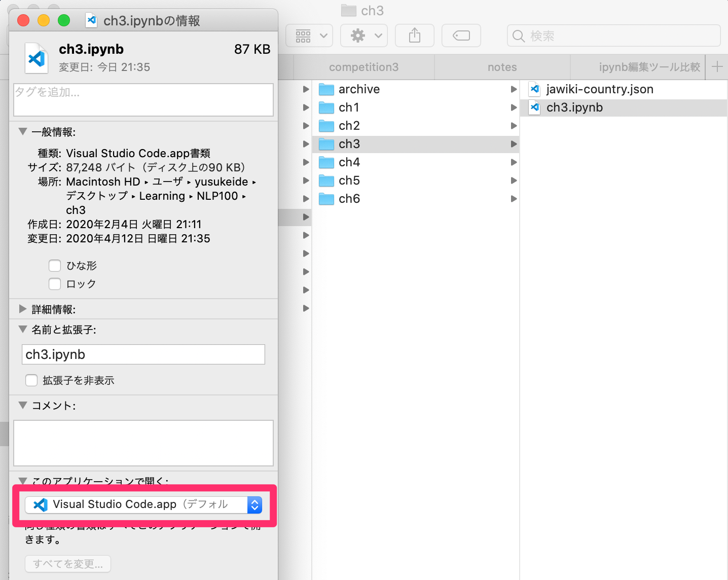This screenshot has height=580, width=728.
Task: Switch to the competition3 tab
Action: point(363,66)
